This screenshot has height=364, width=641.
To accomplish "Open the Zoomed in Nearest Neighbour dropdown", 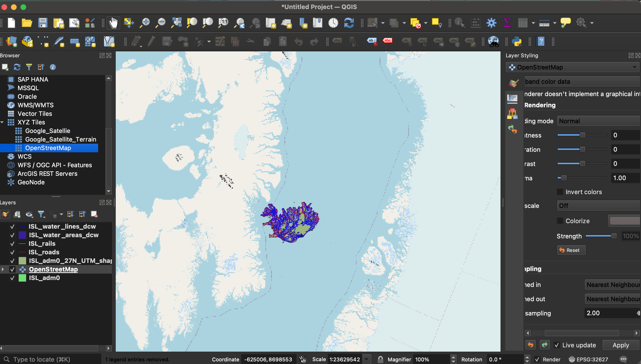I will pos(612,285).
